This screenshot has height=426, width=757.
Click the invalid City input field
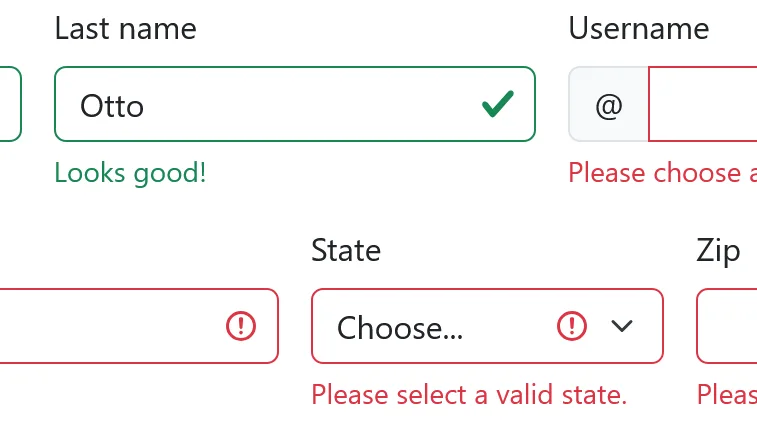(110, 326)
